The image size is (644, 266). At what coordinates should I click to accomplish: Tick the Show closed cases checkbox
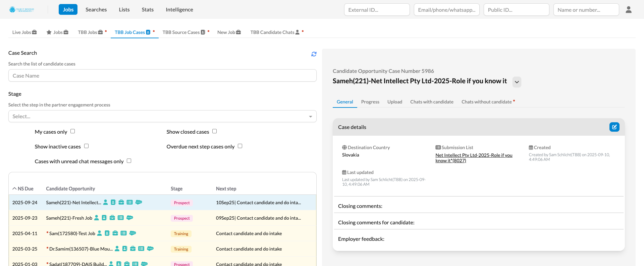pos(214,131)
